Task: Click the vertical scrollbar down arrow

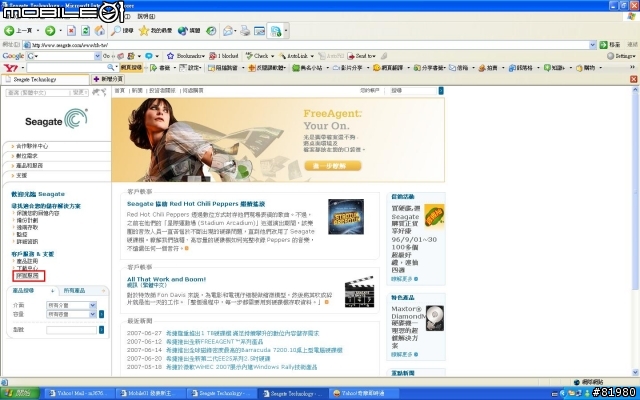Action: click(635, 372)
